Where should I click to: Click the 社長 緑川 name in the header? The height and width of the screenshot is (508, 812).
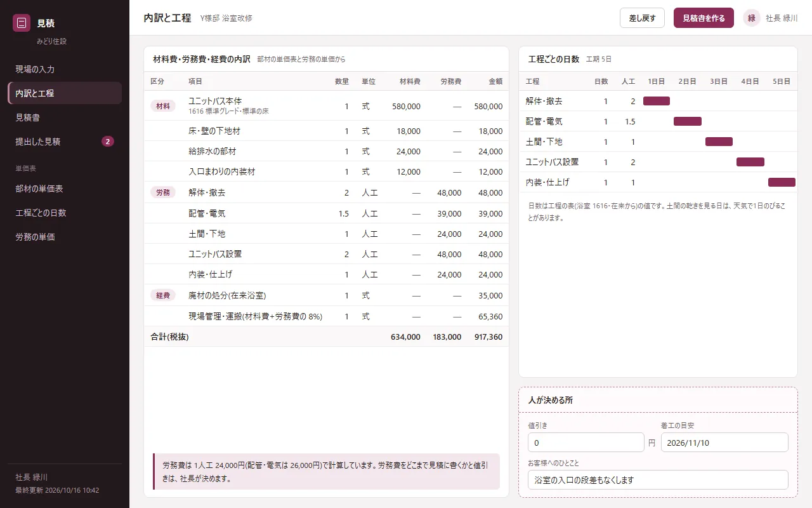coord(782,18)
